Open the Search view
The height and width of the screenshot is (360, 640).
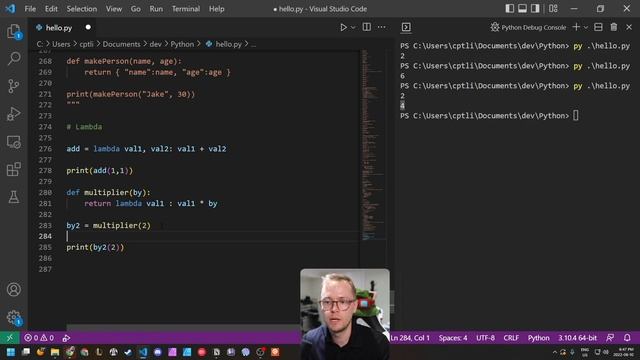point(13,58)
